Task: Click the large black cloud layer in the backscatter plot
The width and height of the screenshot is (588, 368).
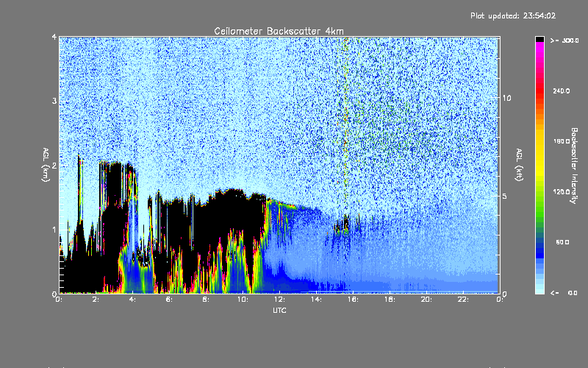Action: coord(225,214)
